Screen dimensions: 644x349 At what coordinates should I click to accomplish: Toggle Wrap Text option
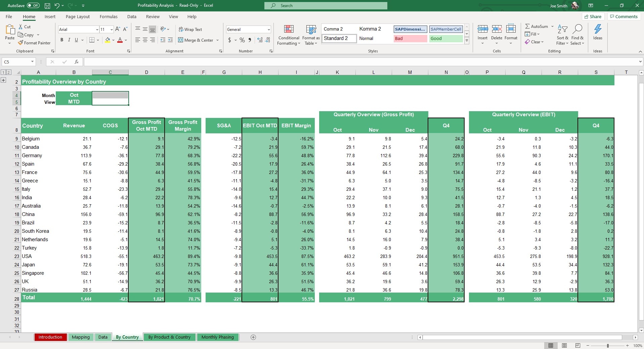click(x=190, y=30)
